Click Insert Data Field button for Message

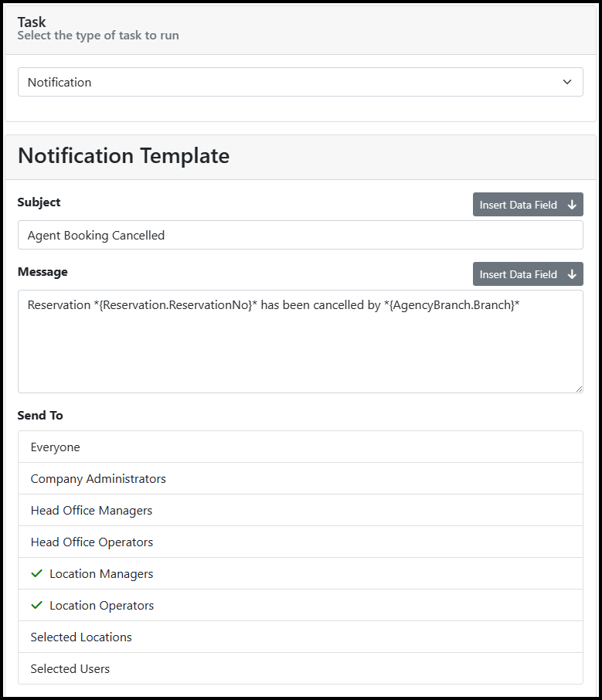click(x=528, y=274)
